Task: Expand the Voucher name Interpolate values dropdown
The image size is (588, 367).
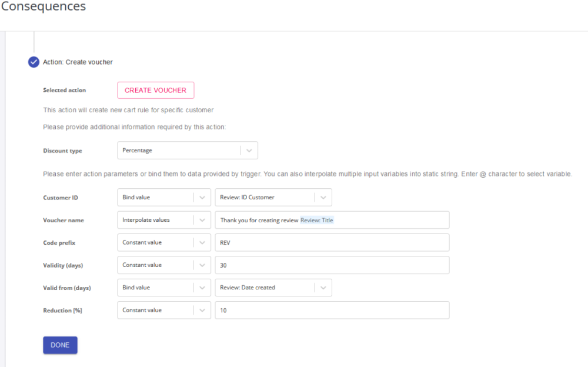Action: (163, 220)
